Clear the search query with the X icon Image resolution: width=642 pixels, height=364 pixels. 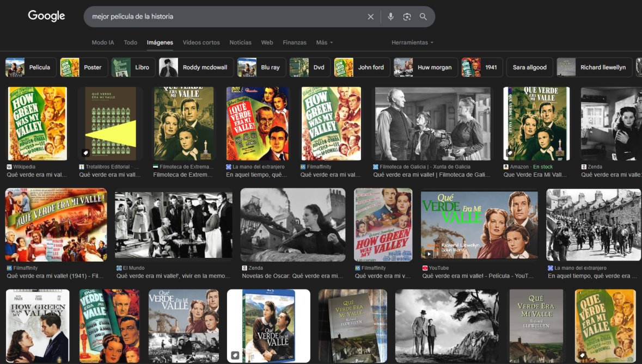click(370, 17)
